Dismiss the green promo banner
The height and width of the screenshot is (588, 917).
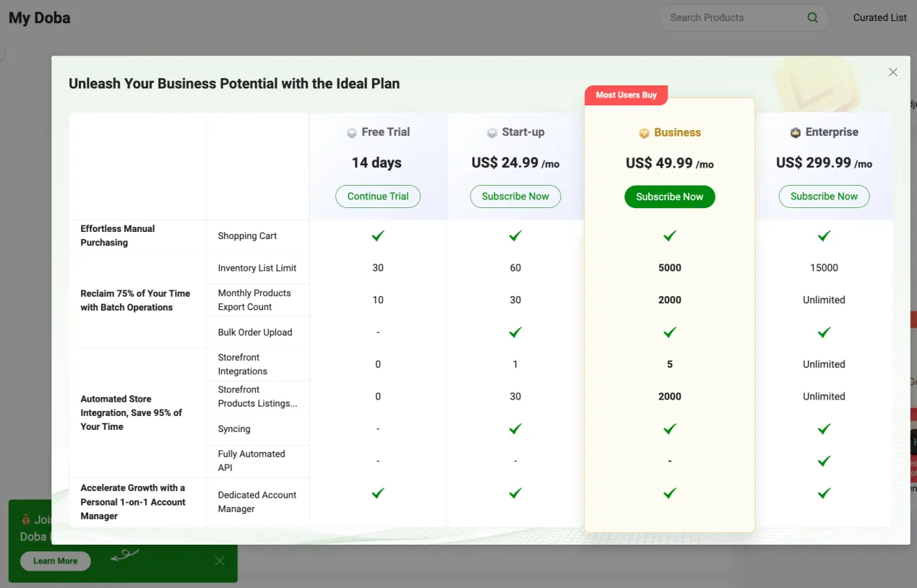click(220, 561)
